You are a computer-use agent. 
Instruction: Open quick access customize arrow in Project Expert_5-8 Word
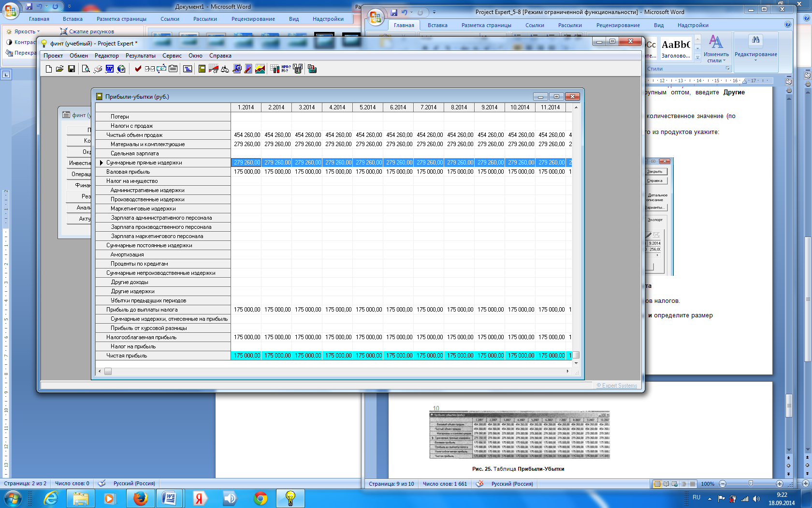coord(434,12)
